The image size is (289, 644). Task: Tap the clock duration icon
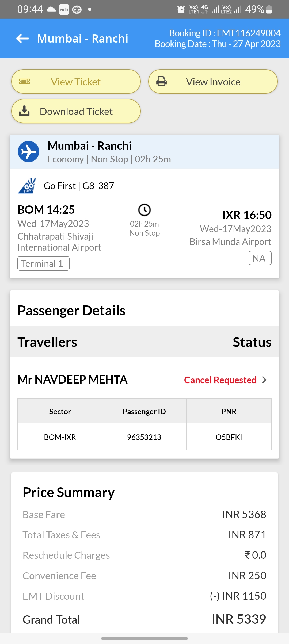[x=144, y=210]
